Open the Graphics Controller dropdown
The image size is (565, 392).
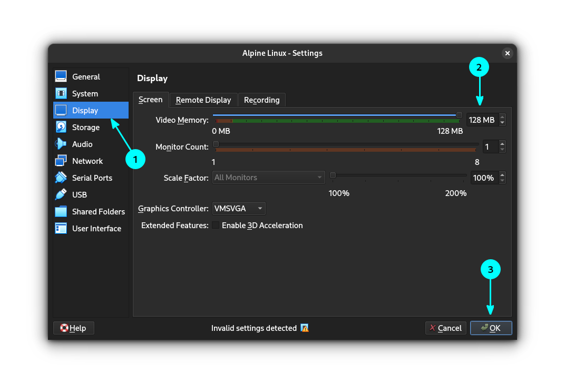(x=238, y=208)
